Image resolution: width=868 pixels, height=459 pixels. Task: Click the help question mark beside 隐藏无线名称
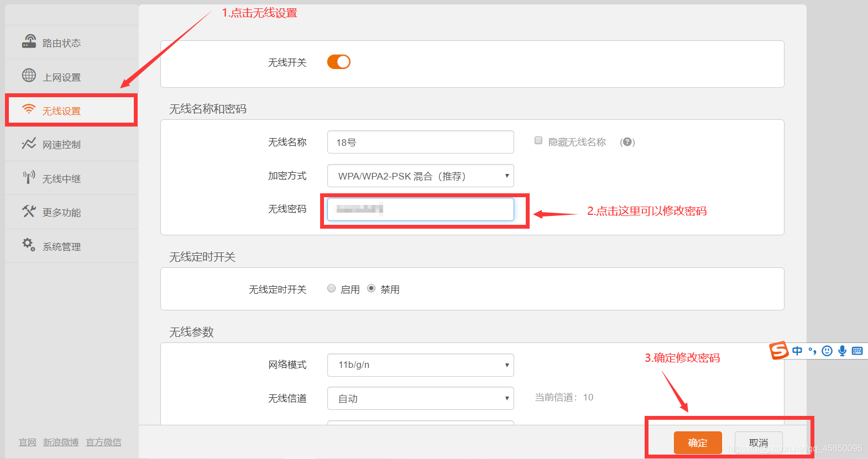[x=628, y=142]
